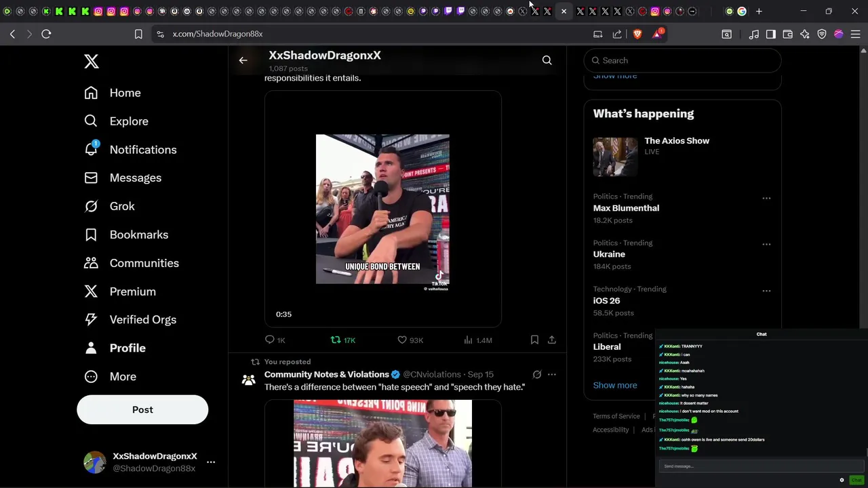This screenshot has height=488, width=868.
Task: Go to Home in the sidebar
Action: point(113,93)
